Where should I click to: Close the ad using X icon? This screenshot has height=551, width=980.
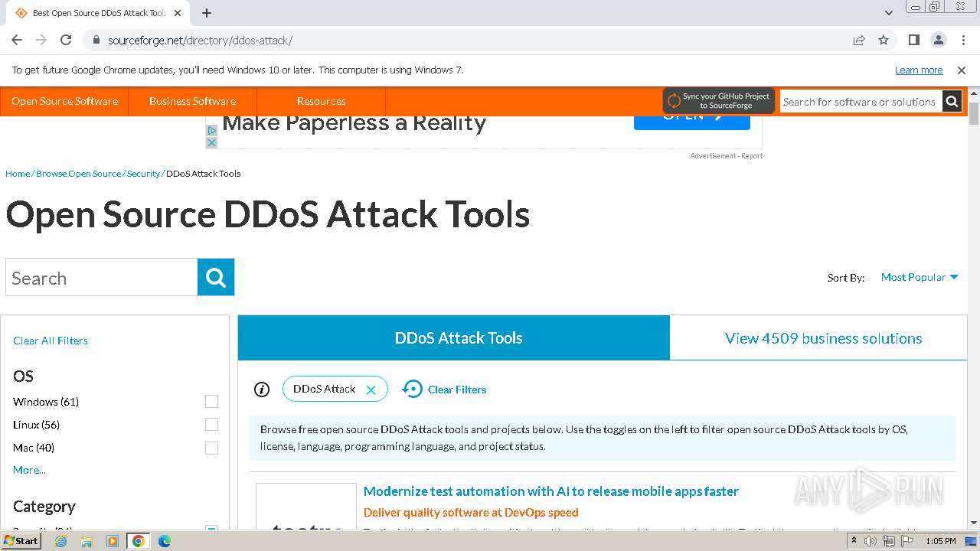pos(212,142)
